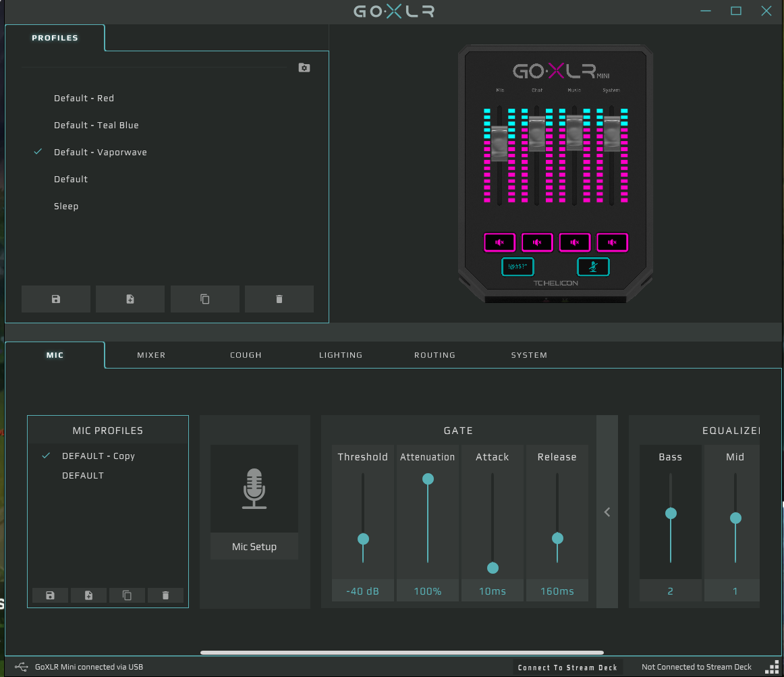
Task: Click the grid icon at the bottom-right corner
Action: click(773, 668)
